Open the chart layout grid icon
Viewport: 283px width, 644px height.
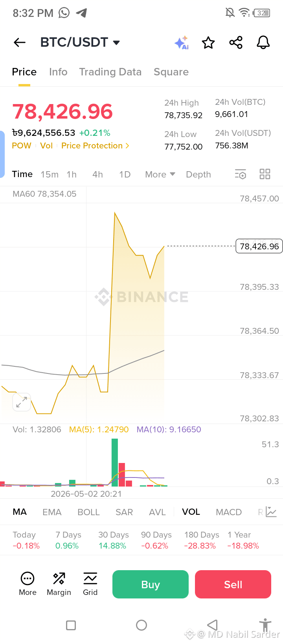pyautogui.click(x=265, y=174)
